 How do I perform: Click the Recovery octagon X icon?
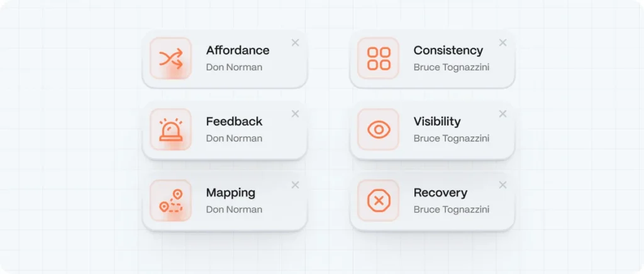378,200
